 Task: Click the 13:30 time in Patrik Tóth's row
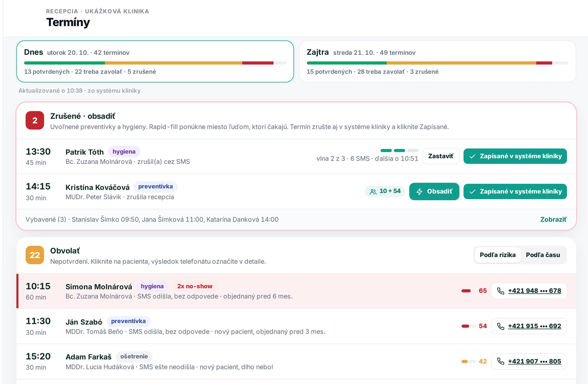38,151
